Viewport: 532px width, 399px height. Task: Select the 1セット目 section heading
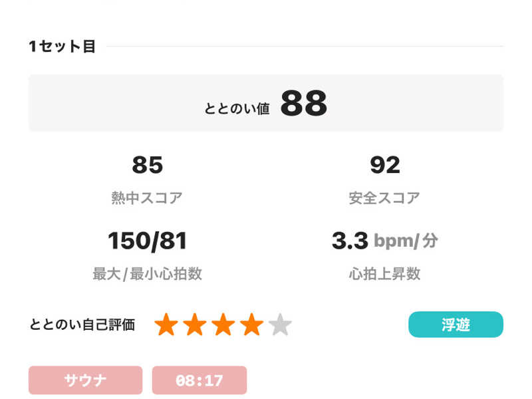point(62,47)
